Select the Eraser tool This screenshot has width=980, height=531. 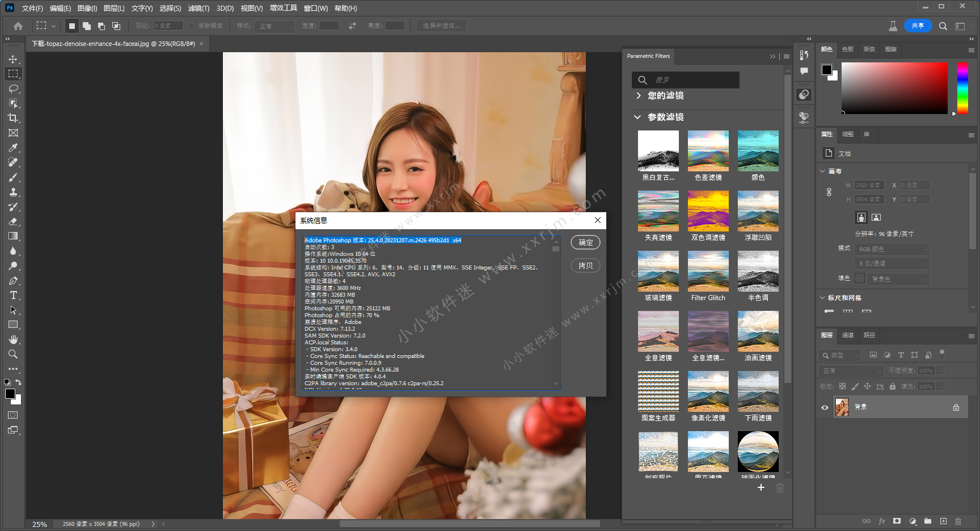pos(13,221)
